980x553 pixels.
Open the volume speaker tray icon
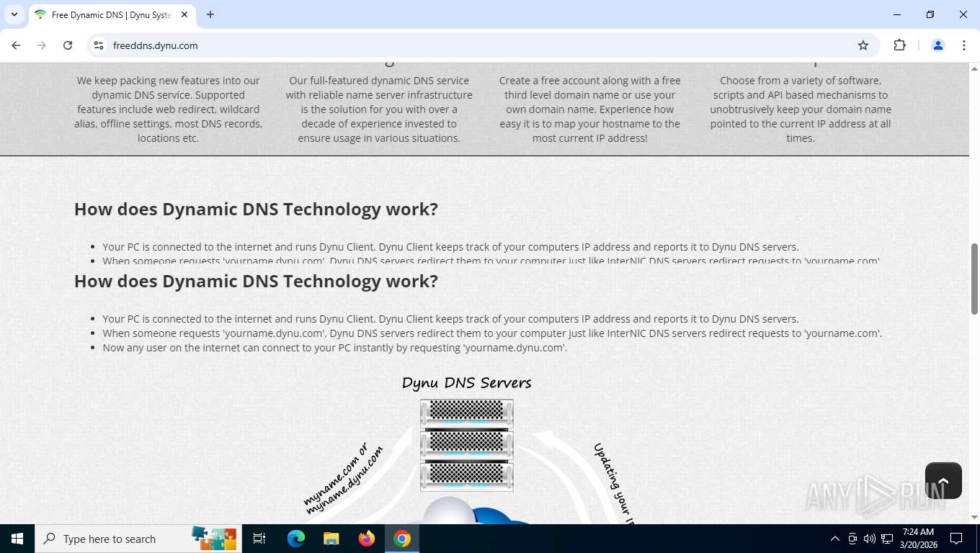click(869, 539)
